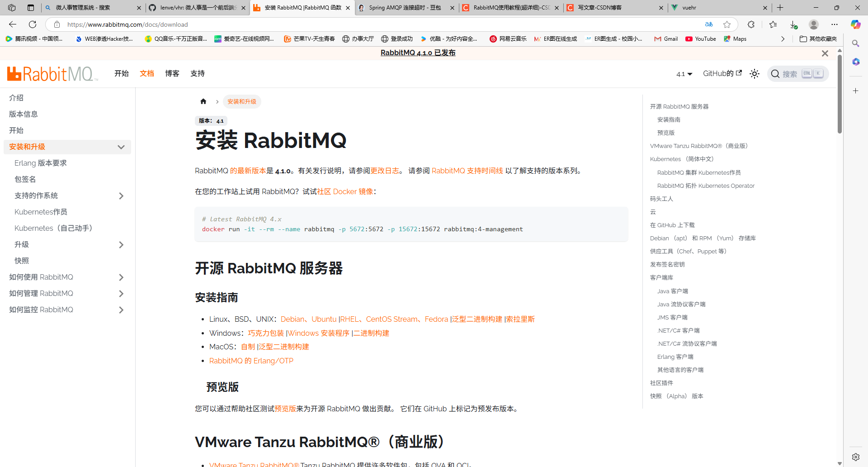Open browser extensions puzzle icon

[751, 24]
